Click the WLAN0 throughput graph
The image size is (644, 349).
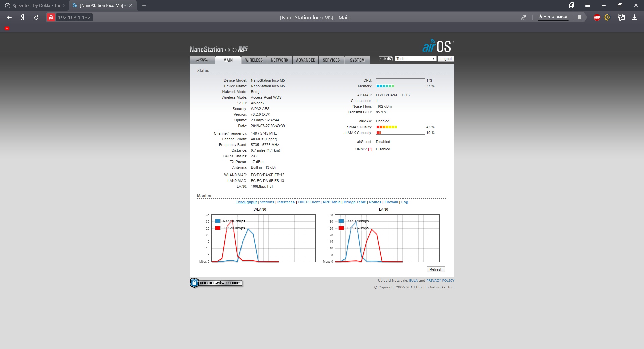pyautogui.click(x=263, y=238)
